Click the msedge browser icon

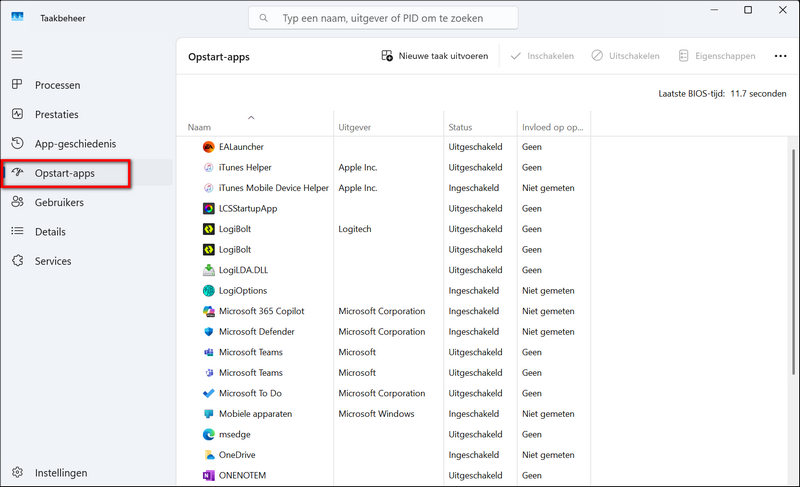click(208, 434)
